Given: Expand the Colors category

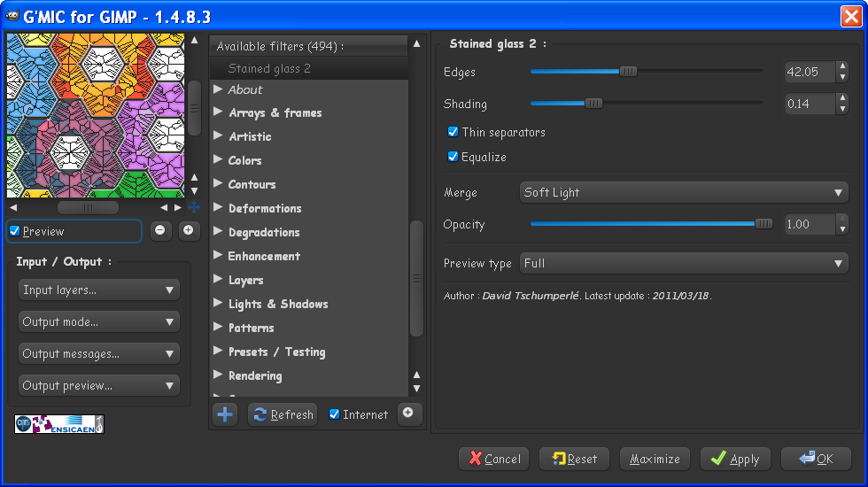Looking at the screenshot, I should 218,160.
